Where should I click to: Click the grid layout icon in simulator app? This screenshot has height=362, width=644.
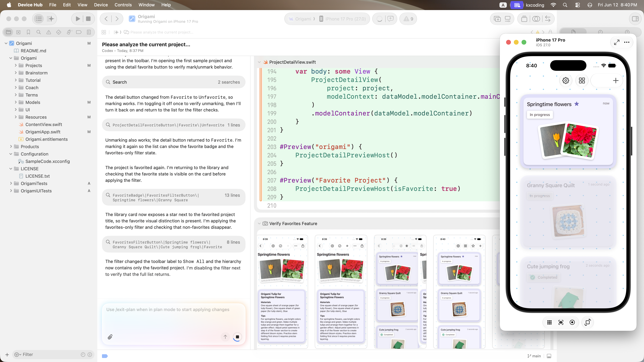pyautogui.click(x=582, y=80)
